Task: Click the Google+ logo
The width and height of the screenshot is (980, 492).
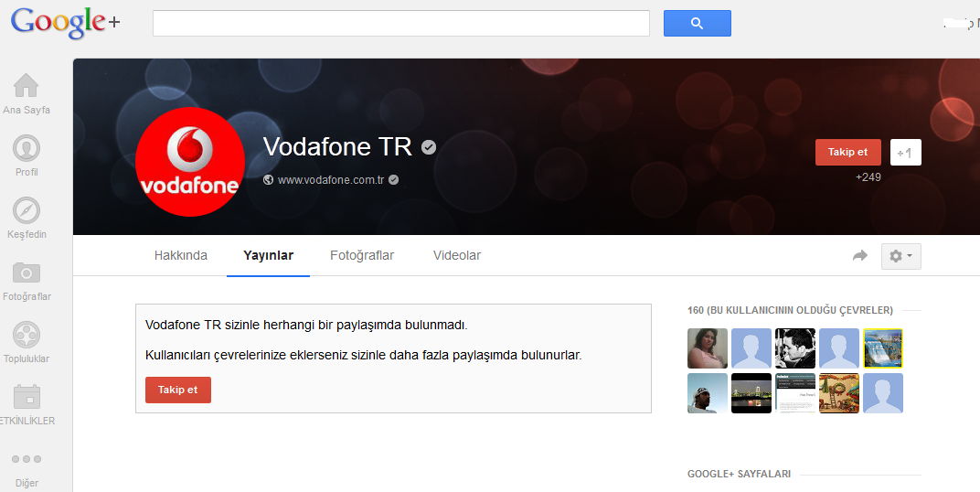Action: 65,23
